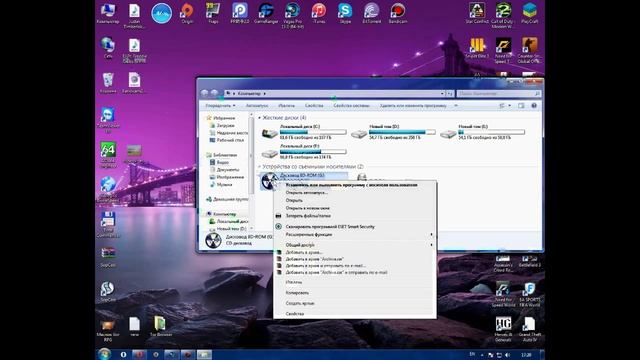This screenshot has width=640, height=360.
Task: Choose Открыть автозапуск in context menu
Action: (354, 193)
